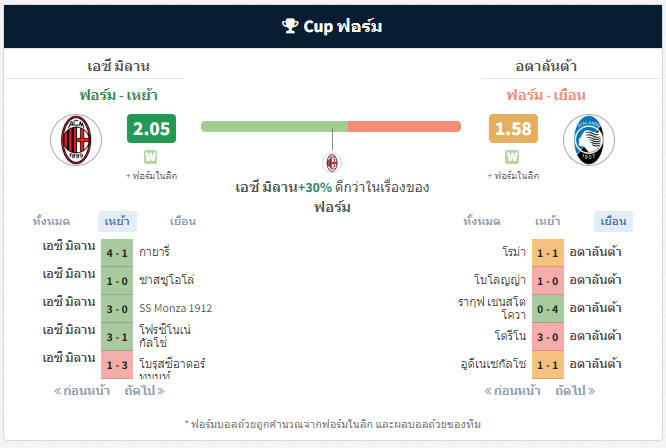
Task: Click the Atalanta club crest
Action: 589,140
